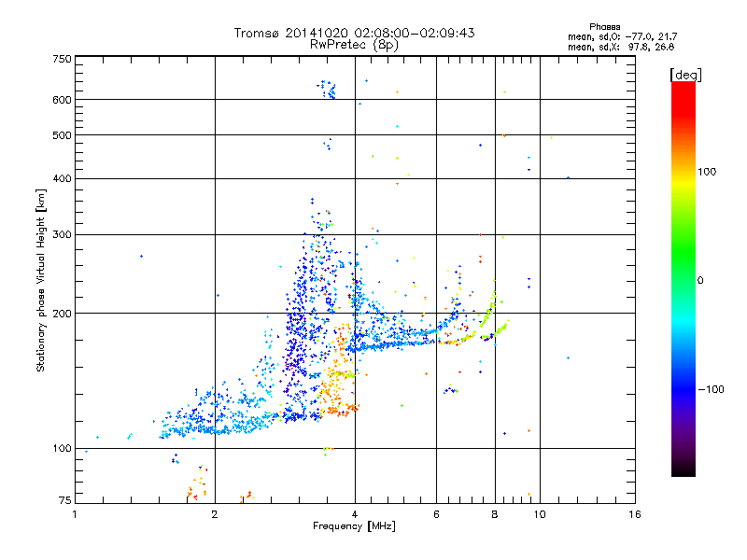Click the 'Frequency [MHz]' axis label

point(354,526)
